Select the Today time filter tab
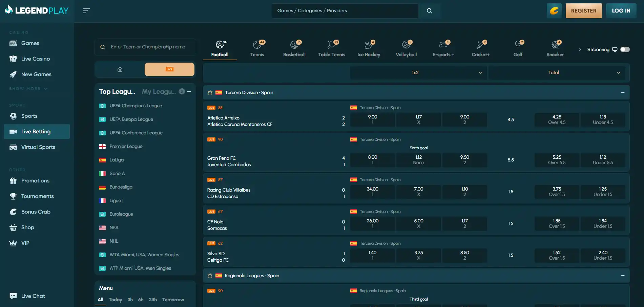 pyautogui.click(x=115, y=300)
